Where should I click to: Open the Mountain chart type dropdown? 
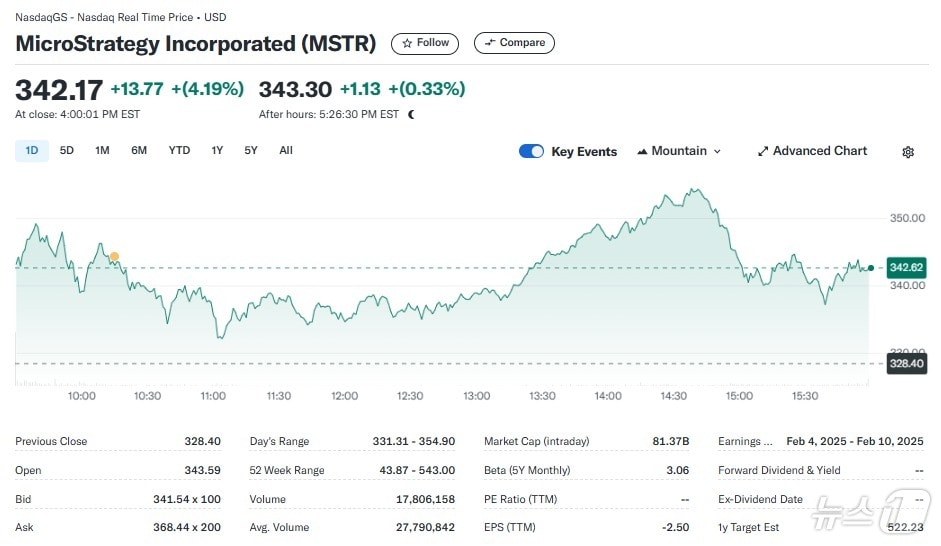679,151
